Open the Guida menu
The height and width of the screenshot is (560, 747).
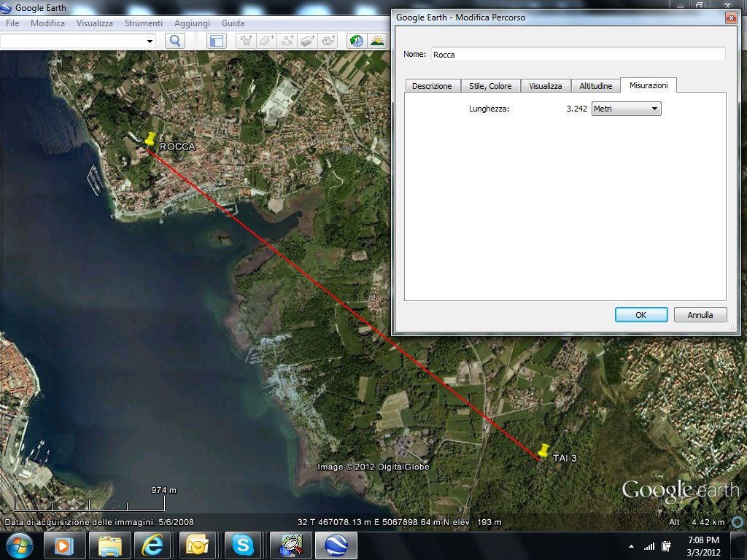pos(233,23)
